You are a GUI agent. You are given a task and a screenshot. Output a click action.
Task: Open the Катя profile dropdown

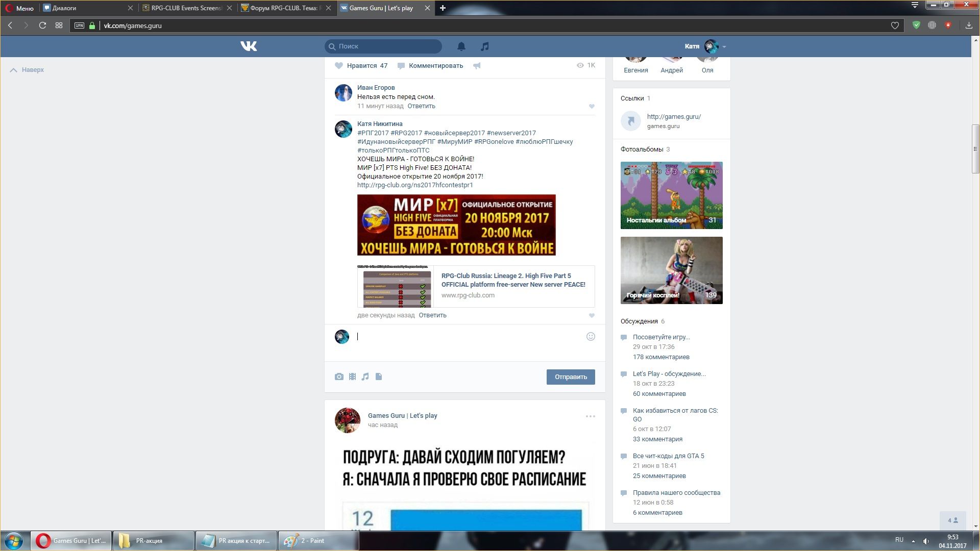pos(705,46)
